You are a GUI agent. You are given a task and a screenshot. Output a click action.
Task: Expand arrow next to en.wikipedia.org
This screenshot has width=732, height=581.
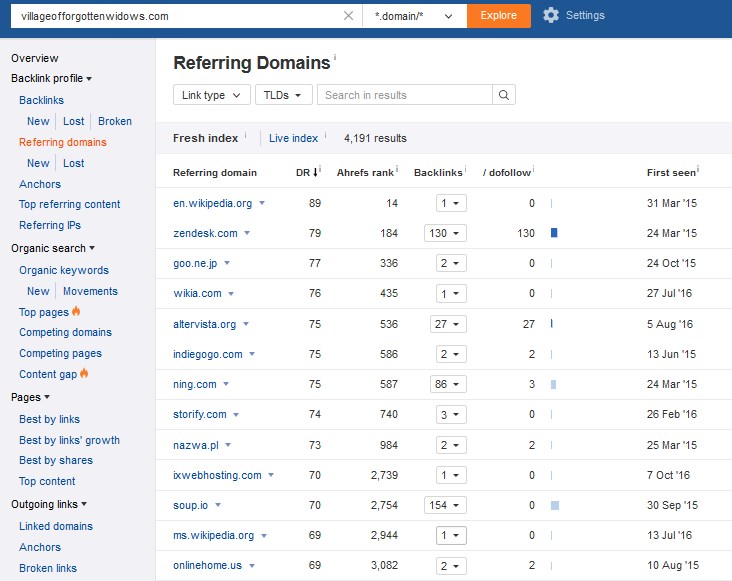[x=262, y=203]
